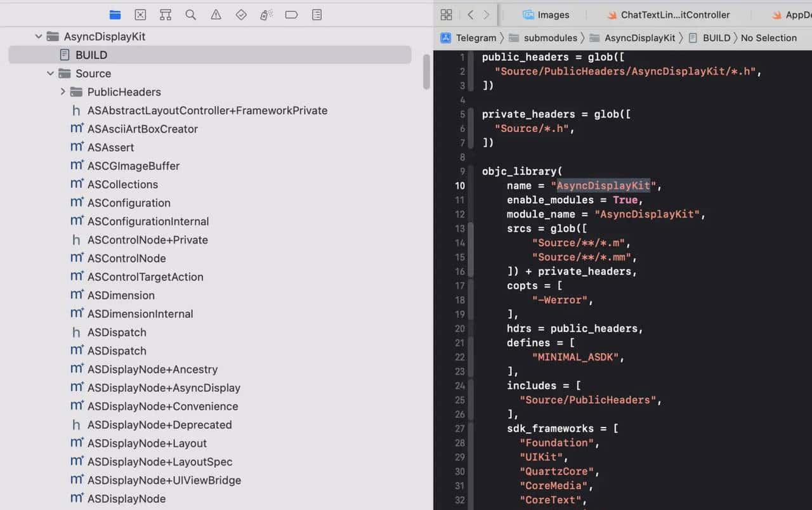The height and width of the screenshot is (510, 812).
Task: Open the Report navigator
Action: pos(317,15)
